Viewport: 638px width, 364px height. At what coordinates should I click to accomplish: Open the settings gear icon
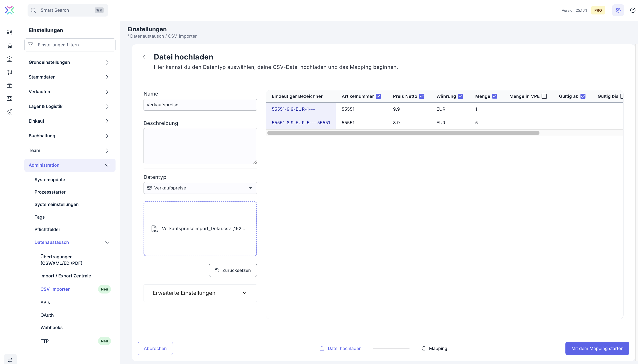click(618, 10)
